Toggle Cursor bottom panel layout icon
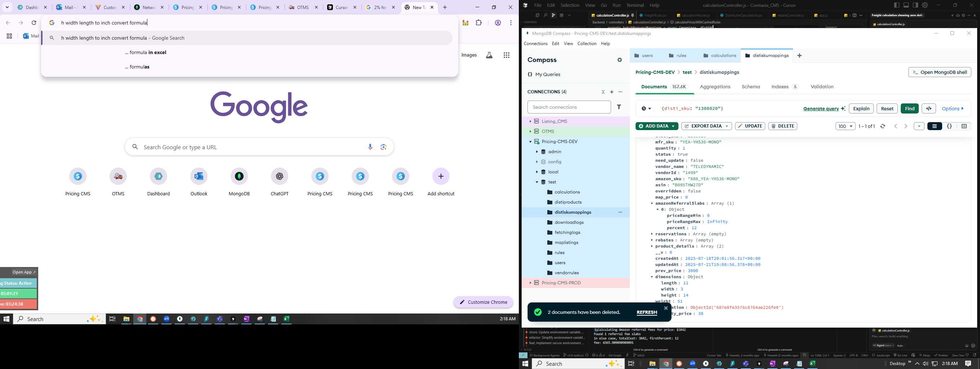Viewport: 980px width, 369px height. tap(906, 5)
